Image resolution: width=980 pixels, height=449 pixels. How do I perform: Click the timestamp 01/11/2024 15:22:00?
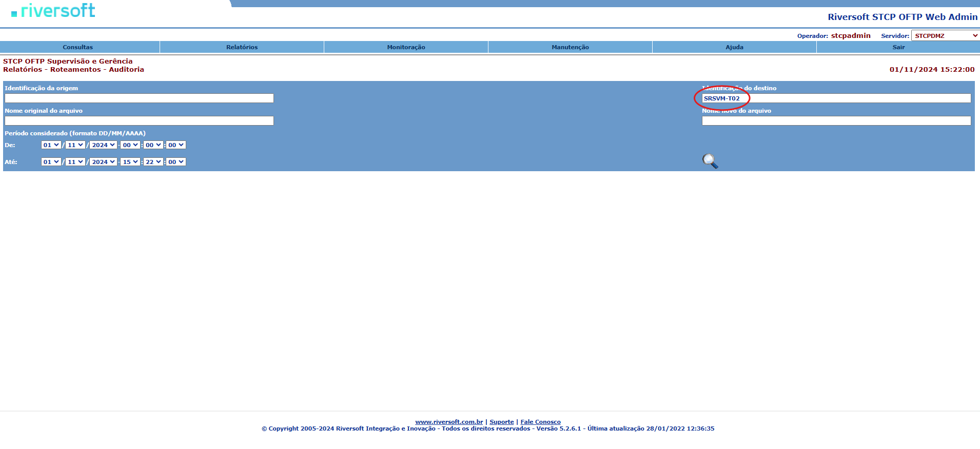click(932, 70)
